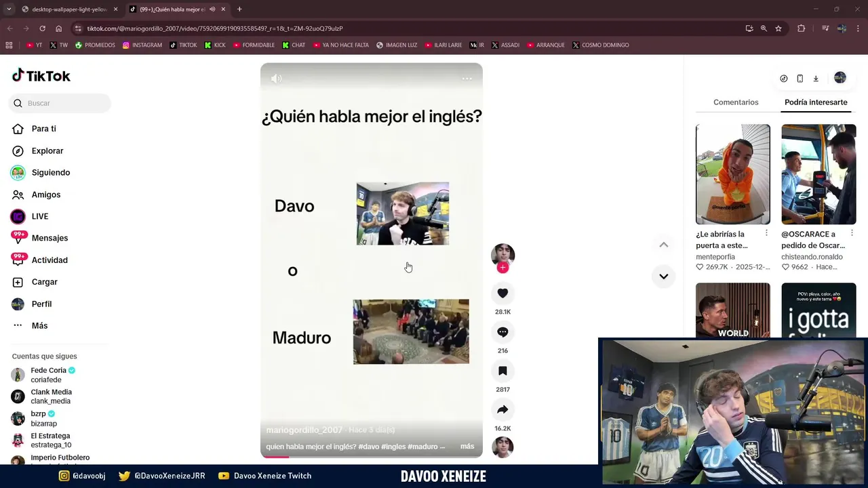Open the mariogordillo_2007 username on video
The width and height of the screenshot is (868, 488).
coord(304,430)
